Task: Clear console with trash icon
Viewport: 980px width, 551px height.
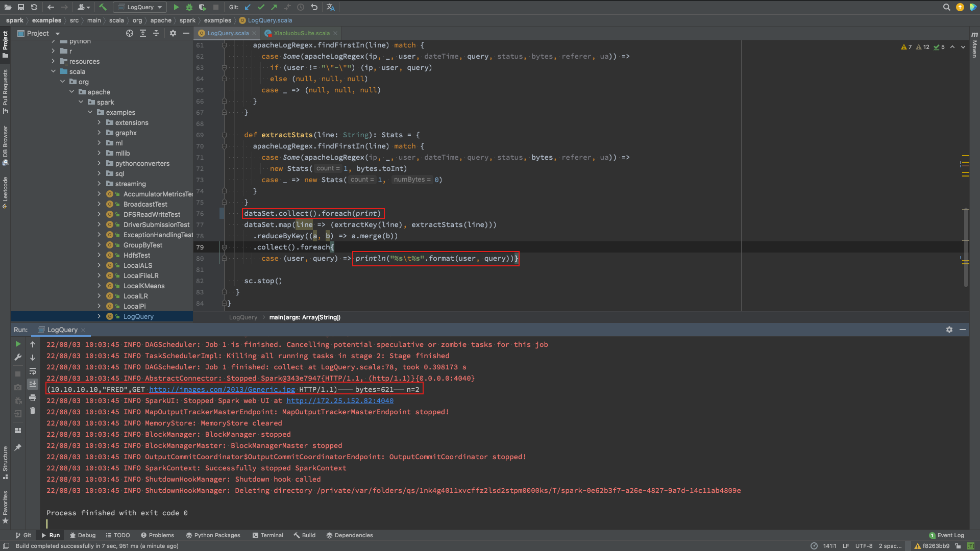Action: point(33,411)
